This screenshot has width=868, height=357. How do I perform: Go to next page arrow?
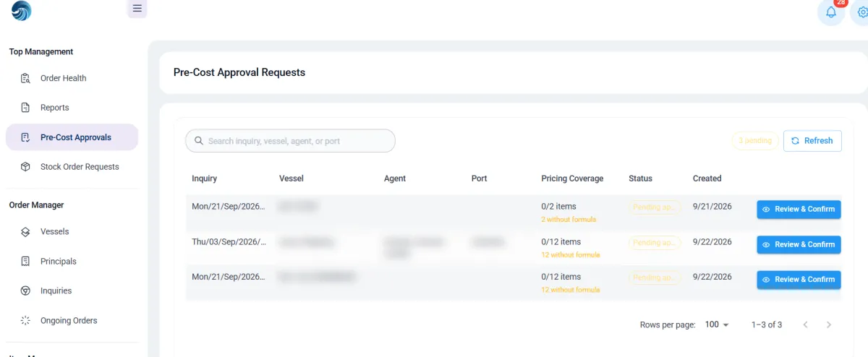[x=829, y=325]
